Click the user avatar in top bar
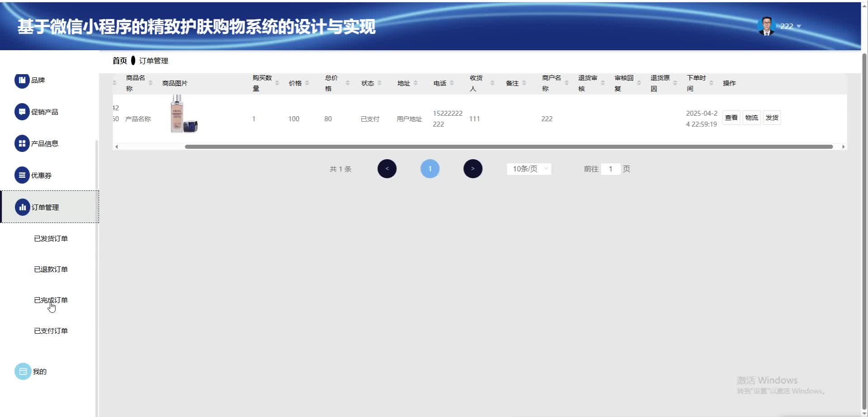 [x=766, y=26]
